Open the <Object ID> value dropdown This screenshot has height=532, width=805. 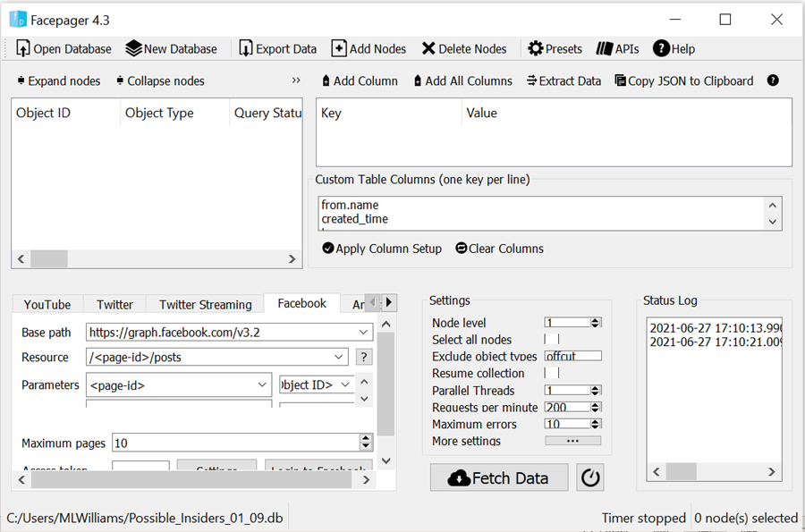[x=345, y=384]
